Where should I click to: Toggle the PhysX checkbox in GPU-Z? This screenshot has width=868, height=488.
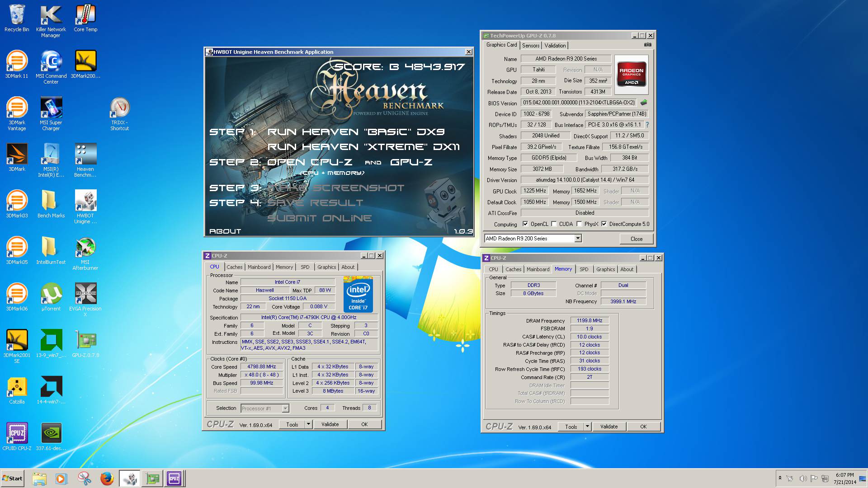(x=579, y=224)
